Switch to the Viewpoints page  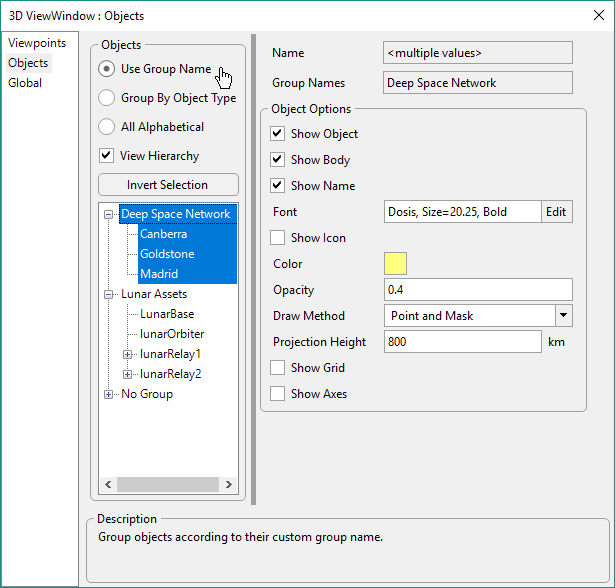pos(37,43)
